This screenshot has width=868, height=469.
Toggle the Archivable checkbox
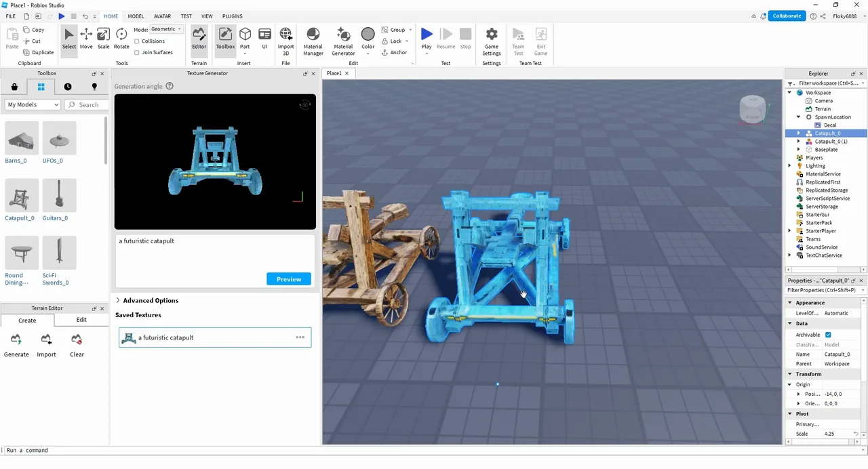point(828,335)
